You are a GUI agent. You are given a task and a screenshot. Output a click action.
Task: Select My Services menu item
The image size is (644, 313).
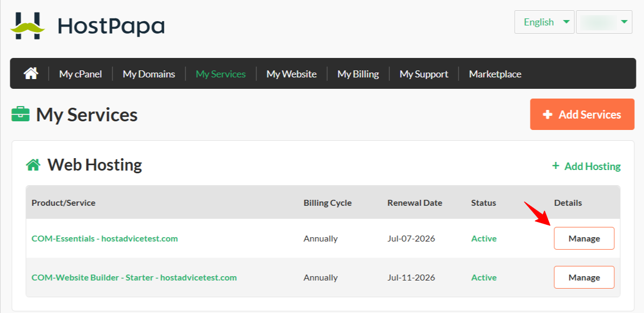click(221, 74)
